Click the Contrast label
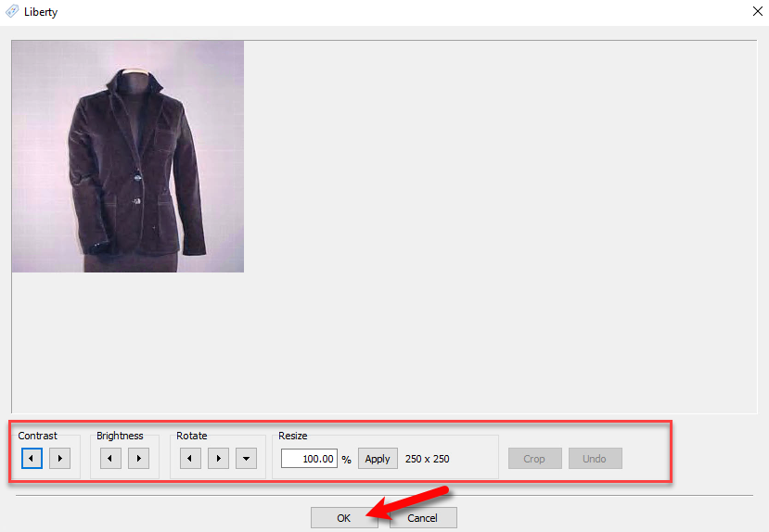This screenshot has height=532, width=769. (37, 436)
